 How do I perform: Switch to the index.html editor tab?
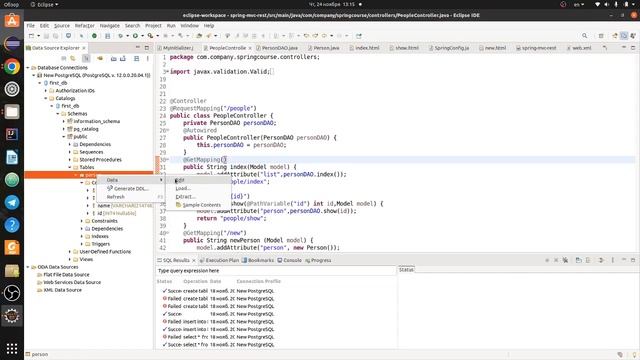(x=367, y=48)
